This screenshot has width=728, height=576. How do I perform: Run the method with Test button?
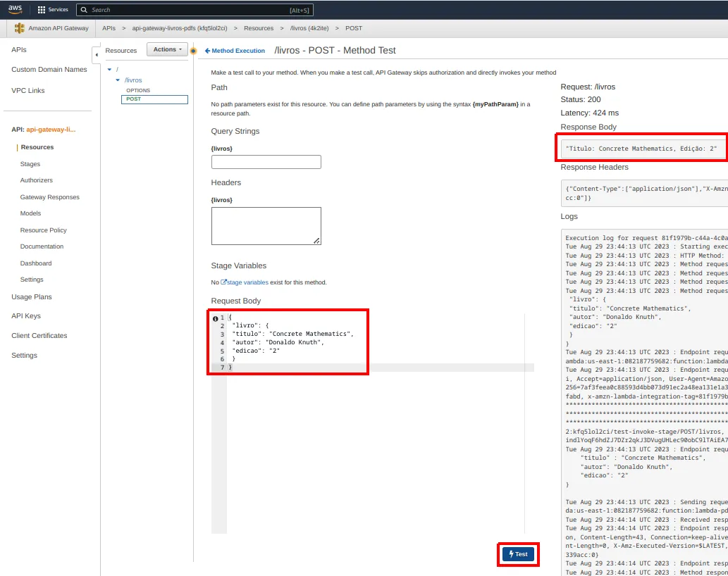tap(518, 554)
